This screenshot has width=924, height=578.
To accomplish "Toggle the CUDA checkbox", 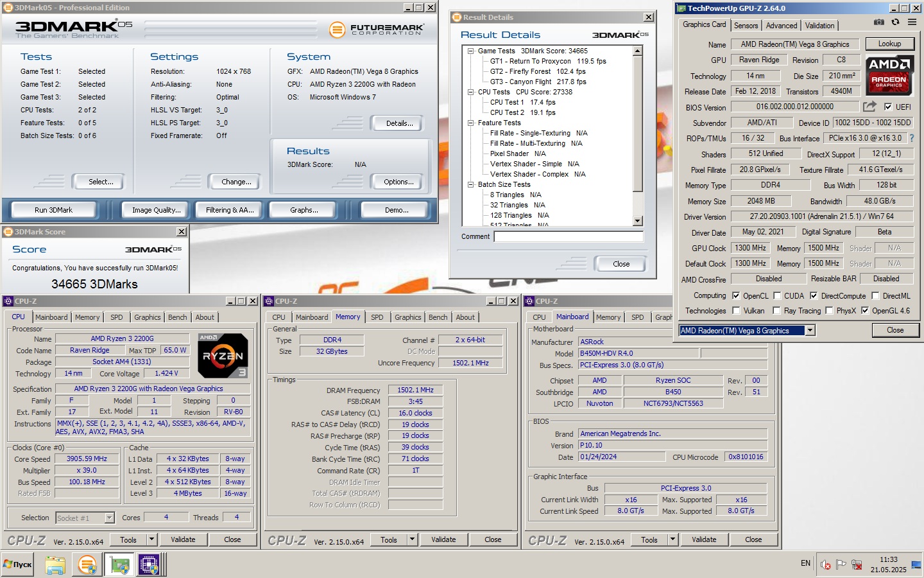I will 777,296.
